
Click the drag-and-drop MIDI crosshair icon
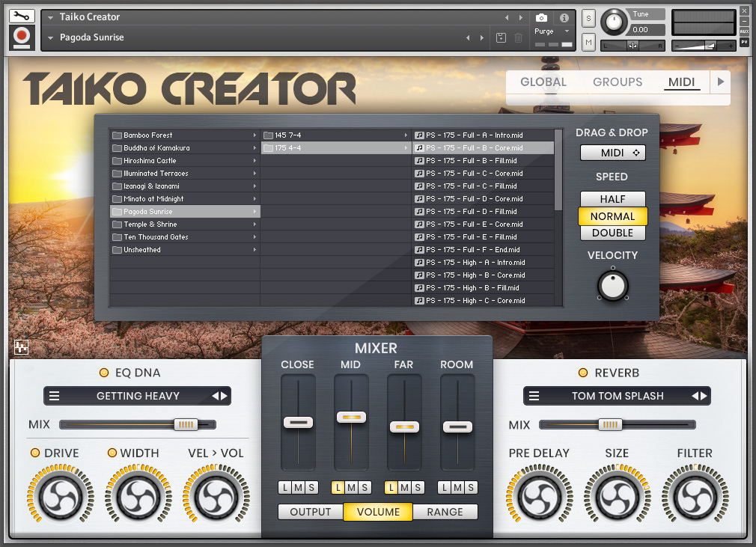pyautogui.click(x=636, y=153)
